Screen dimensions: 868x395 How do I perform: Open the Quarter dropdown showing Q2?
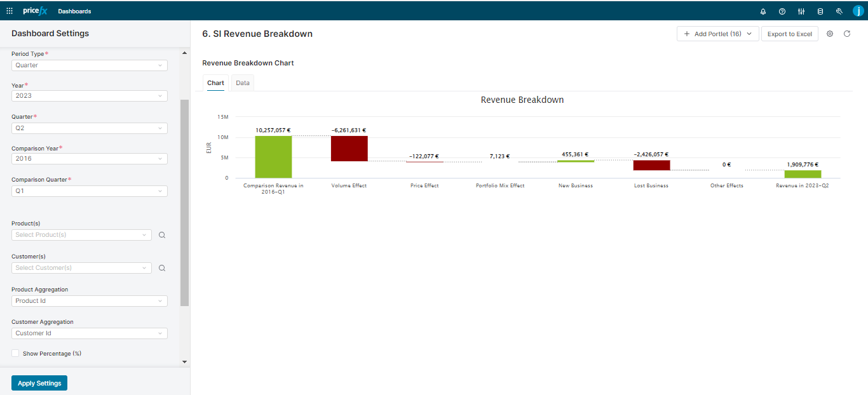(x=89, y=128)
